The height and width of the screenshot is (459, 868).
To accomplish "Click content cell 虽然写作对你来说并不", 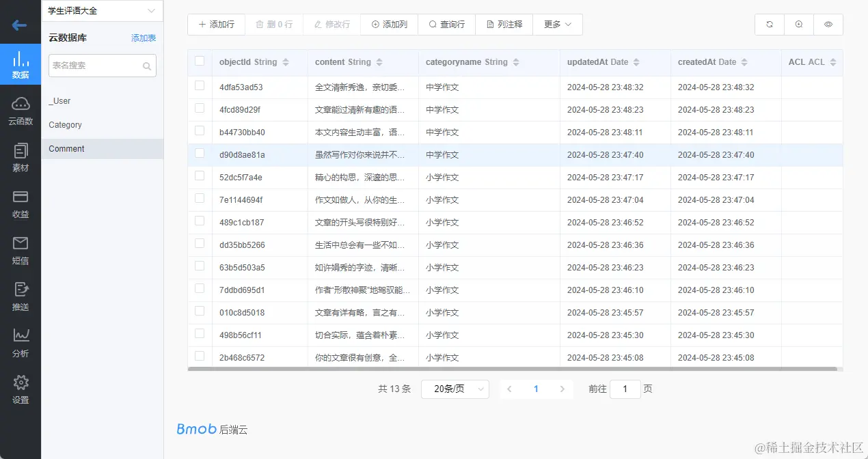I will (x=360, y=155).
